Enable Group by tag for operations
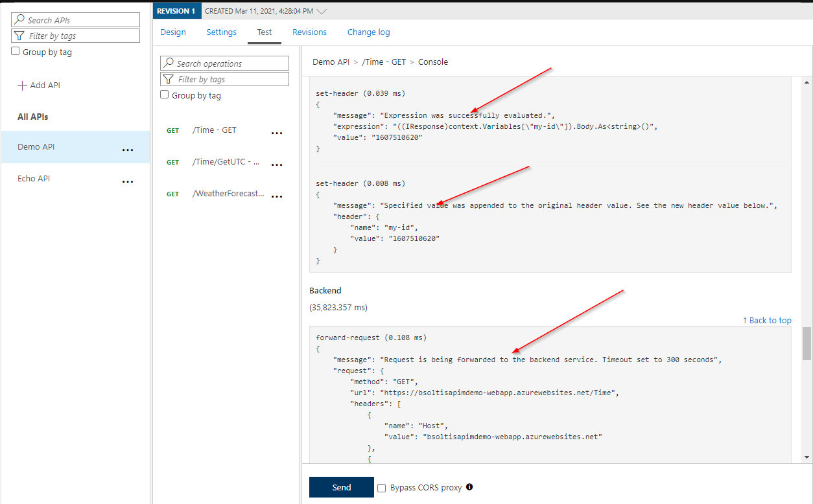 (x=165, y=95)
